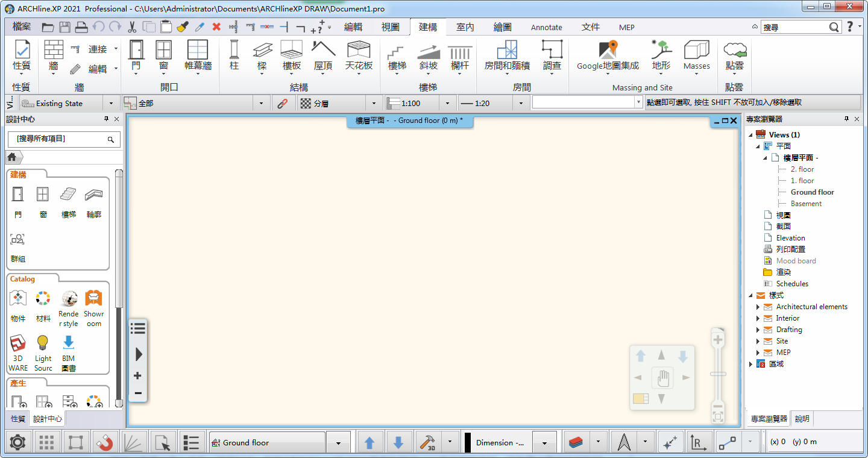Select the Stair (樓梯) ribbon tool
868x458 pixels.
click(397, 58)
